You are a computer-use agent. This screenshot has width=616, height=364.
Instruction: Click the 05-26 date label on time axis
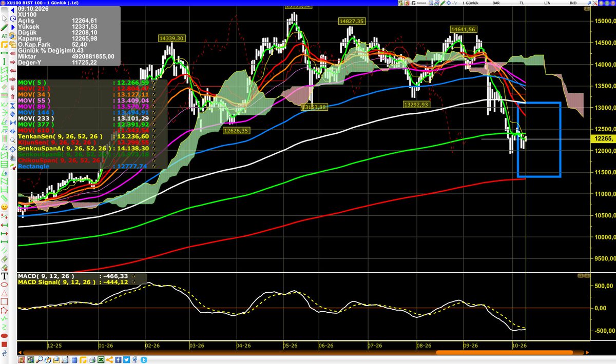(x=290, y=346)
